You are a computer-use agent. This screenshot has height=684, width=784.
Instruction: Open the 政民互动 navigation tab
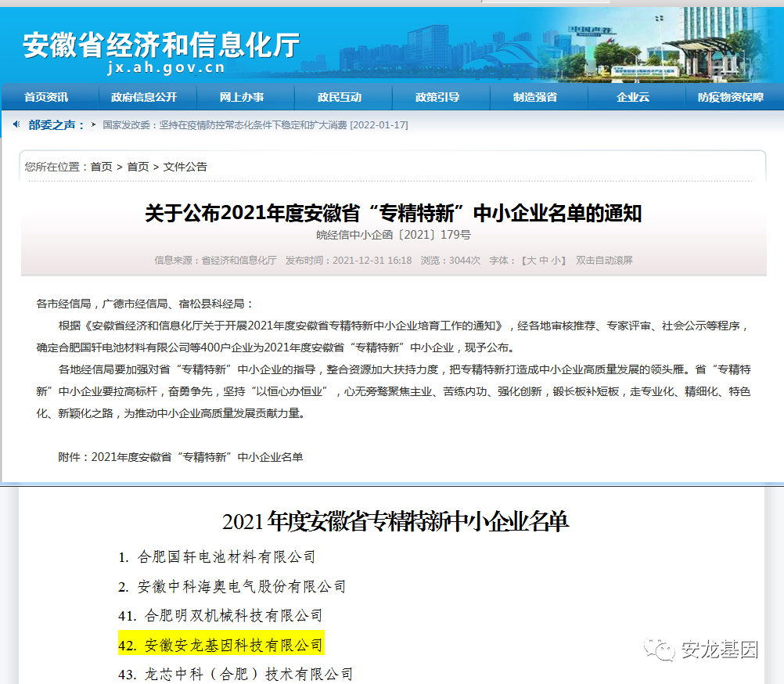340,97
